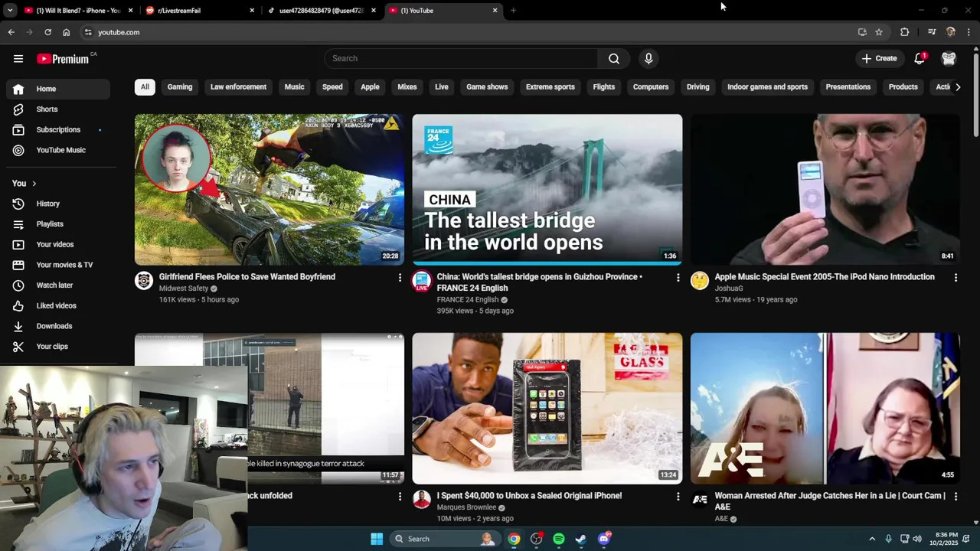Select the Presentations filter chip
980x551 pixels.
[848, 87]
